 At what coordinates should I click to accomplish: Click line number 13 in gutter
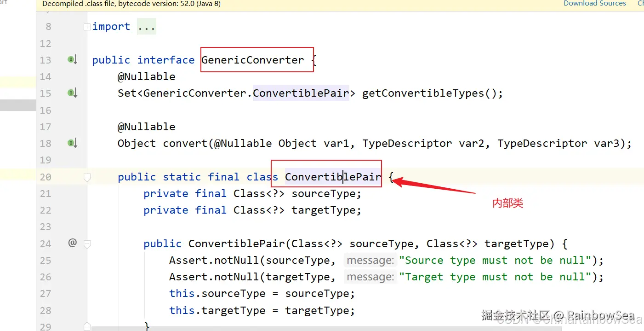click(x=46, y=60)
